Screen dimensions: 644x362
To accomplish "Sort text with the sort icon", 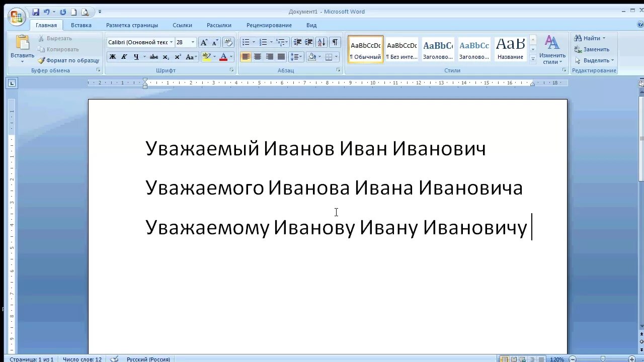I will [321, 42].
